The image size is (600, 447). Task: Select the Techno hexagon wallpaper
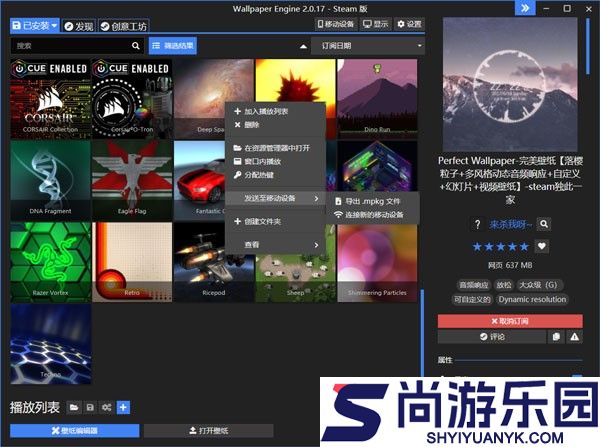click(x=51, y=344)
